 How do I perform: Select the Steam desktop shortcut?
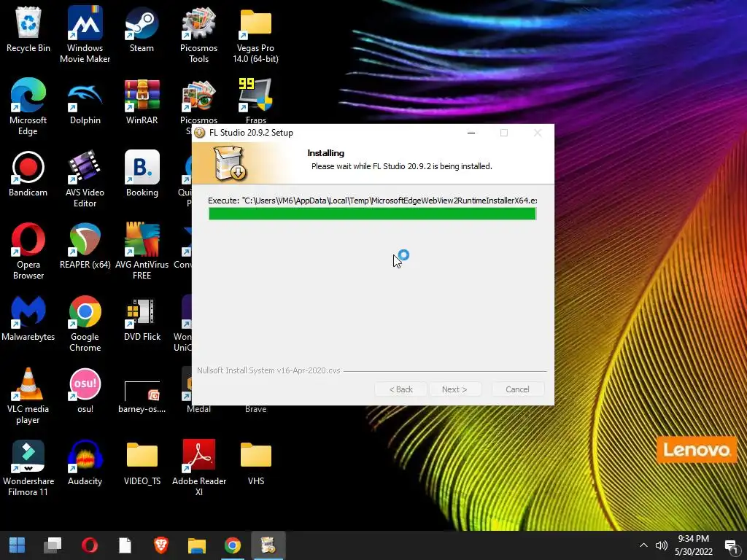[x=142, y=29]
